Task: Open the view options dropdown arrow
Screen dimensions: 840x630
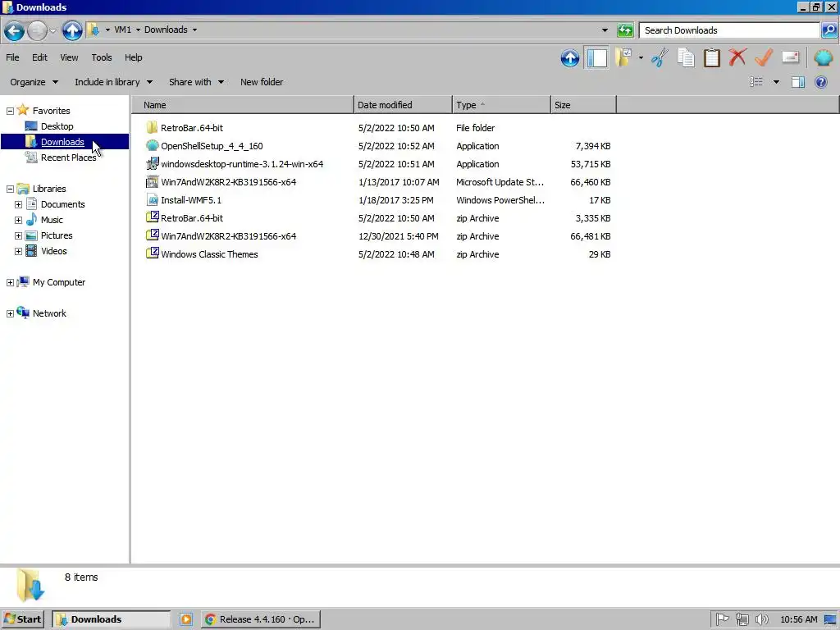Action: [x=776, y=82]
